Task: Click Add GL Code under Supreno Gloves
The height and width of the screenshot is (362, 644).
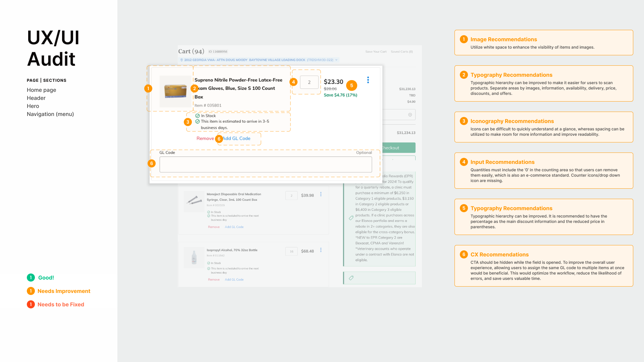Action: pyautogui.click(x=236, y=138)
